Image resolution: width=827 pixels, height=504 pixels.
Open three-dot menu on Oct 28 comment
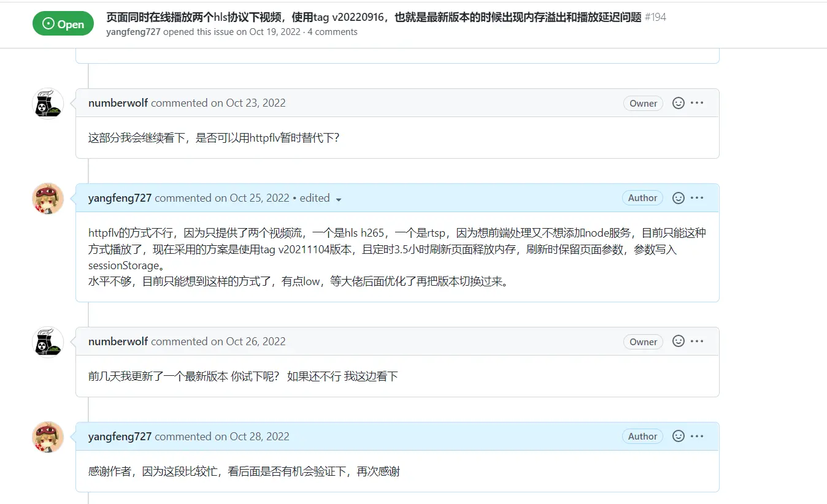(x=697, y=437)
